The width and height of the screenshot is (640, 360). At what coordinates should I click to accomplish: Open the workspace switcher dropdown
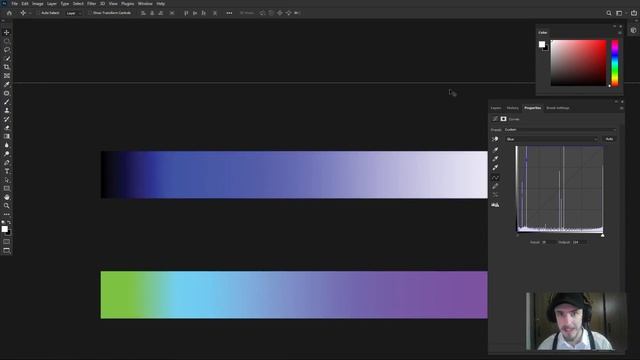tap(620, 13)
